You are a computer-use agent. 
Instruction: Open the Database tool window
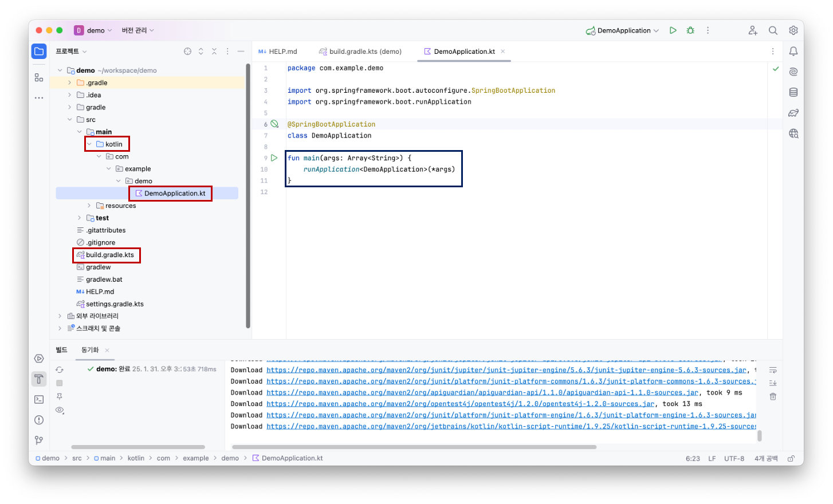click(793, 92)
